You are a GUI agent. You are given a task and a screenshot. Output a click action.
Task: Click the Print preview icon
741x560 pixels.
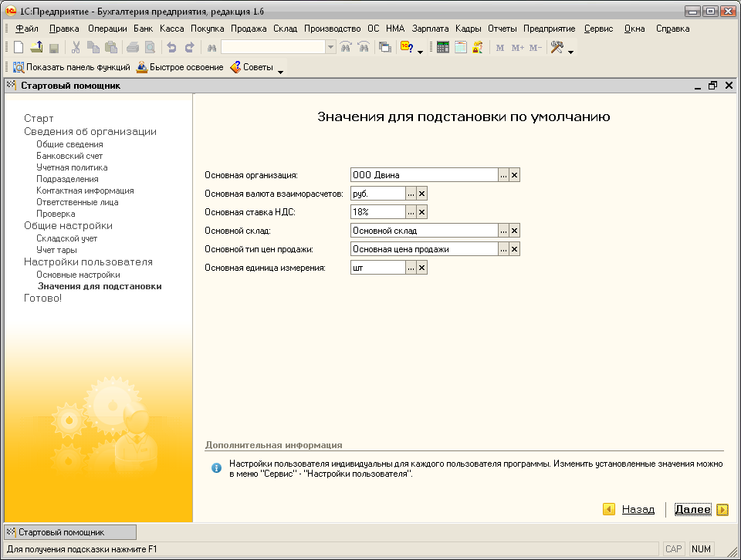tap(150, 47)
